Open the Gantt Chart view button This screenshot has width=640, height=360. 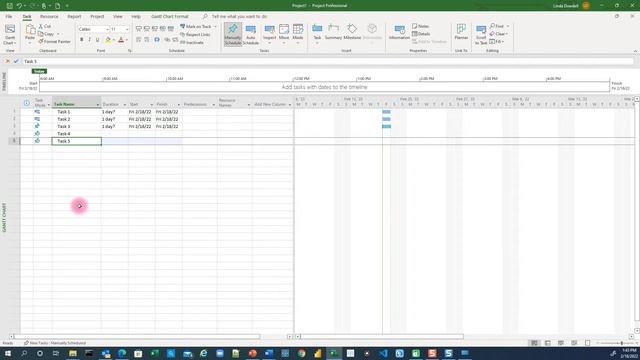click(x=10, y=35)
